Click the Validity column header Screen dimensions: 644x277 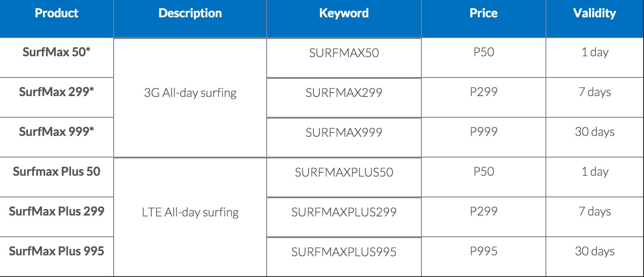click(x=594, y=13)
